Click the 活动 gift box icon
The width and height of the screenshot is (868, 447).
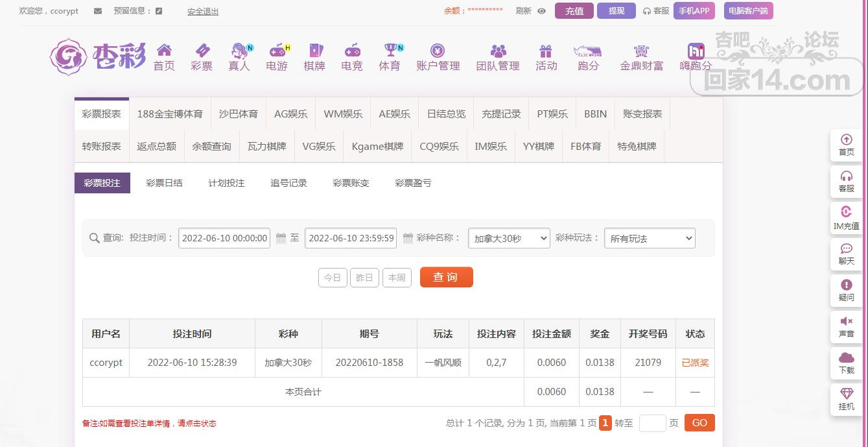click(x=546, y=51)
